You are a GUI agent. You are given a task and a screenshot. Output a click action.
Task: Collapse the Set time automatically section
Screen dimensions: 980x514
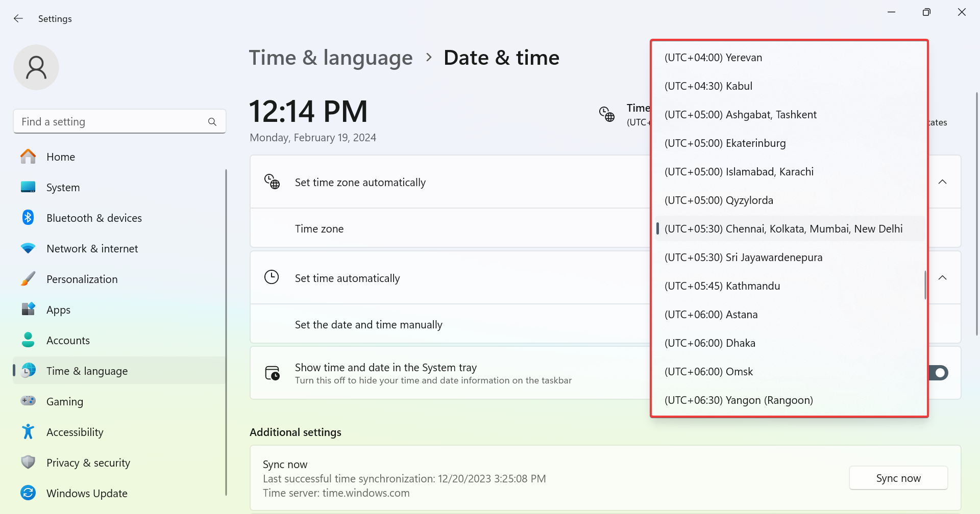coord(942,278)
